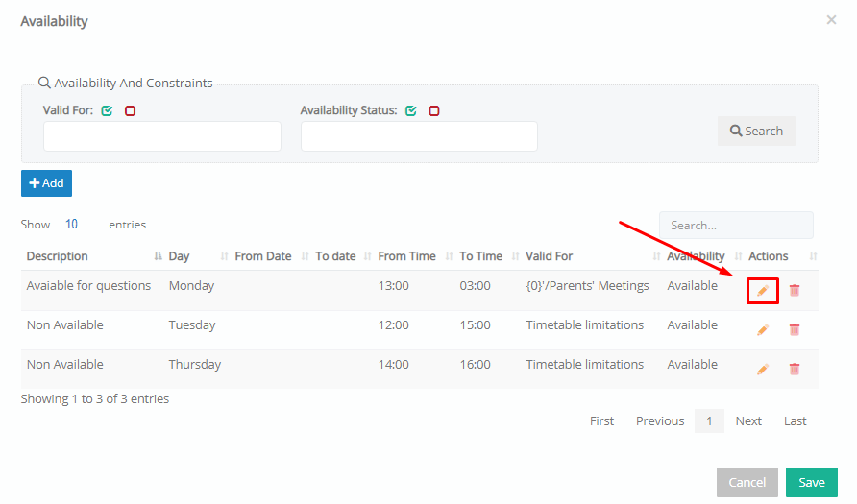Sort table by From Time column
The width and height of the screenshot is (857, 504).
coord(414,256)
